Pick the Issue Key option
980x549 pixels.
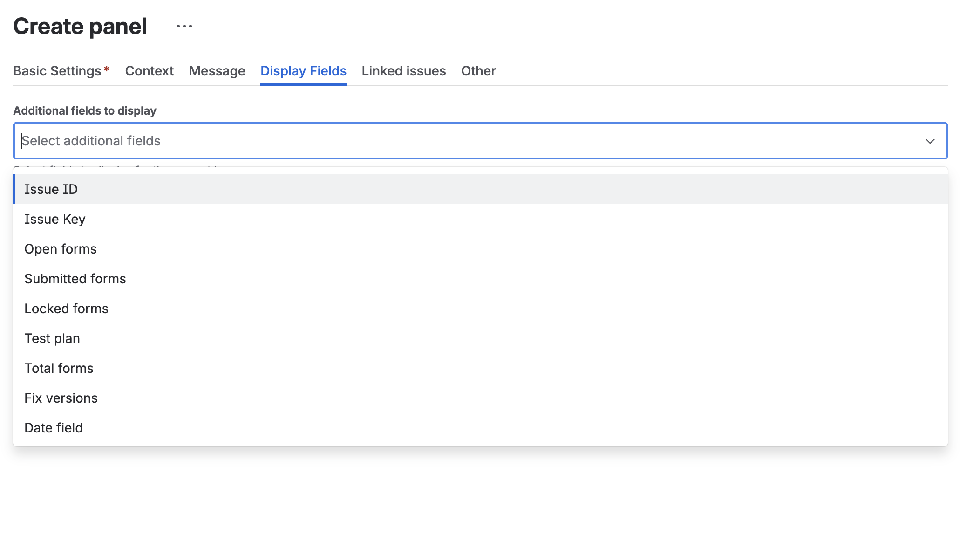click(55, 219)
